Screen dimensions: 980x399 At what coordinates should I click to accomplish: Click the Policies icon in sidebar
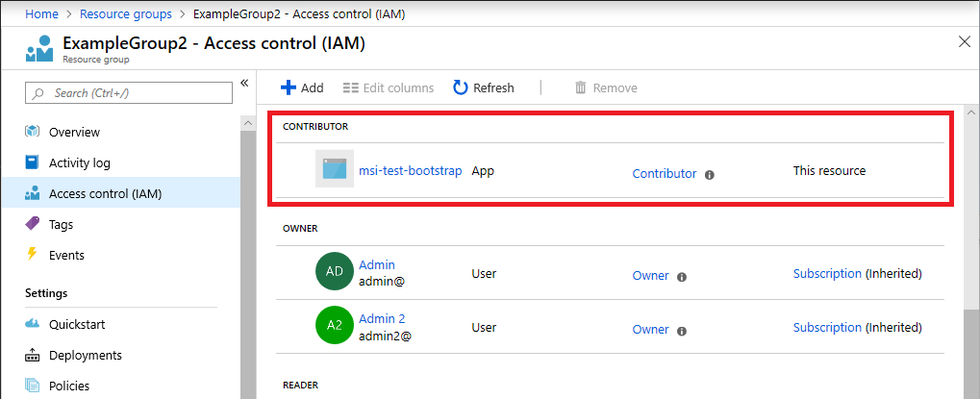coord(33,386)
